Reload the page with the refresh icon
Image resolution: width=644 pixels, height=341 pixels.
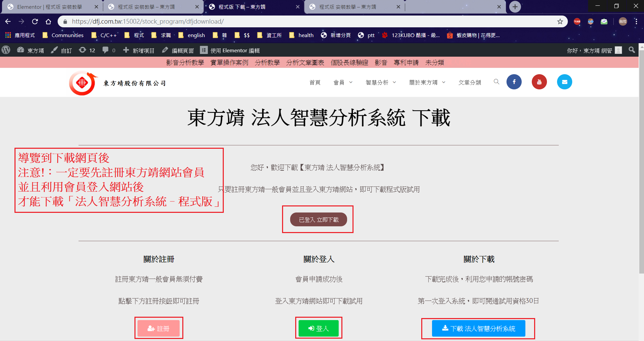pos(35,22)
